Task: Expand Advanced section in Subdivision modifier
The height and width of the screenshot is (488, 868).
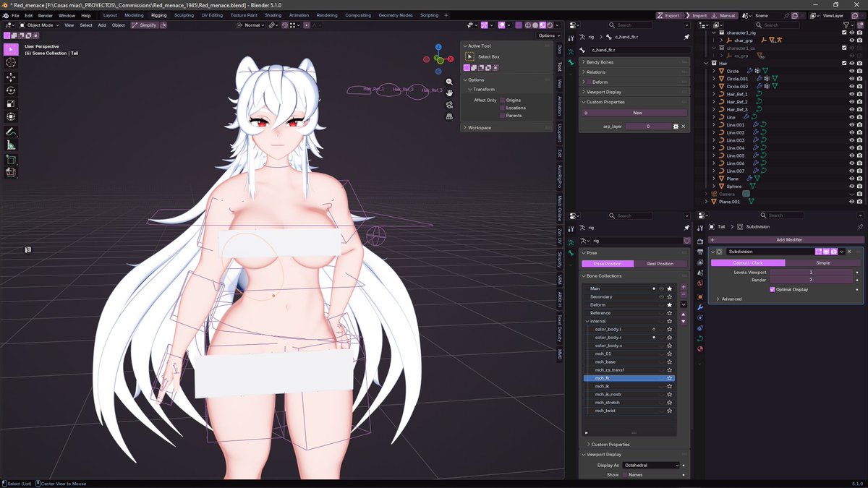Action: click(729, 299)
